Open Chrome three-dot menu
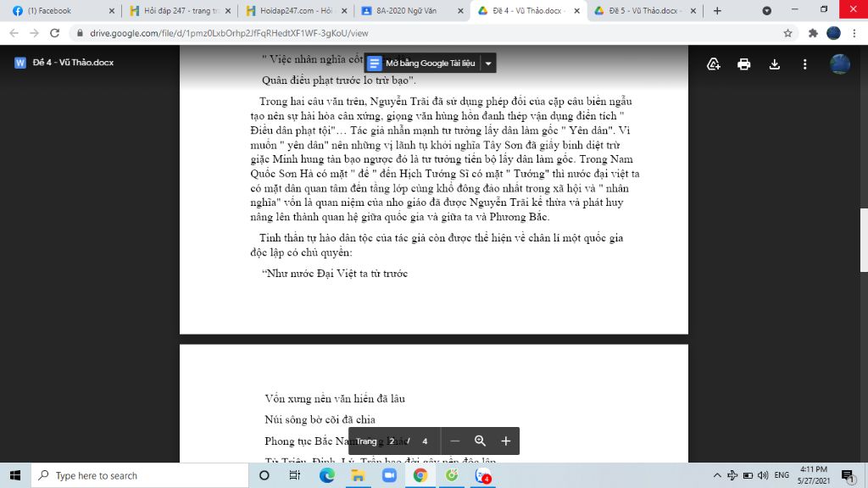Viewport: 868px width, 488px height. 854,33
